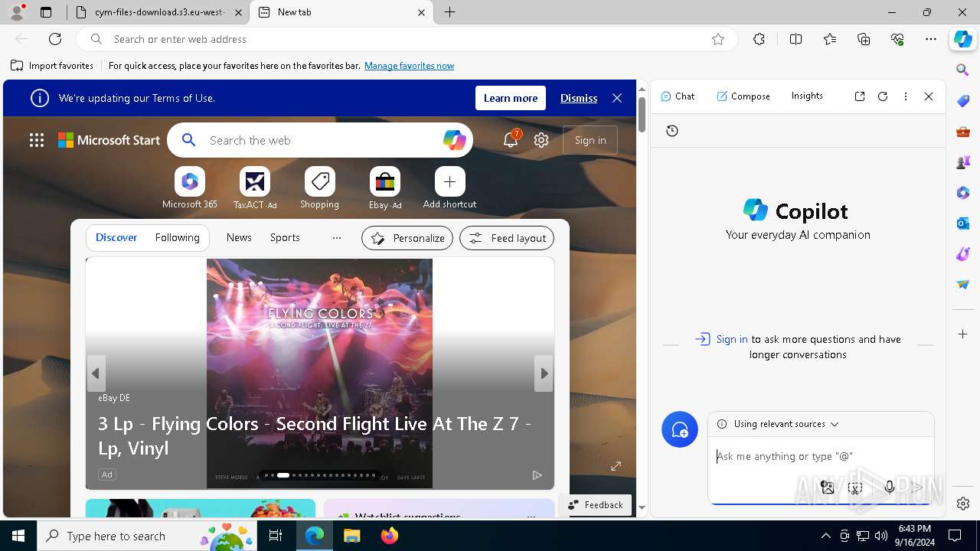Switch to the Compose tab
Screen dimensions: 980x551
[x=743, y=96]
